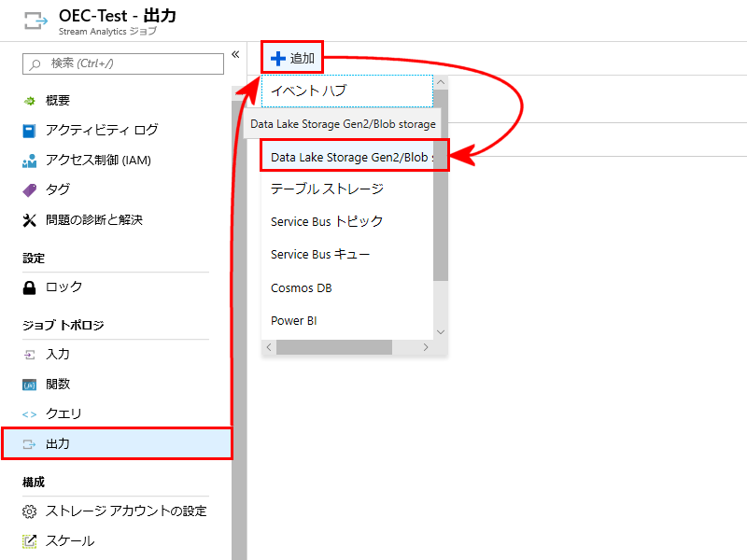Click the ジョブ トポロジ section heading
747x560 pixels.
click(x=63, y=325)
